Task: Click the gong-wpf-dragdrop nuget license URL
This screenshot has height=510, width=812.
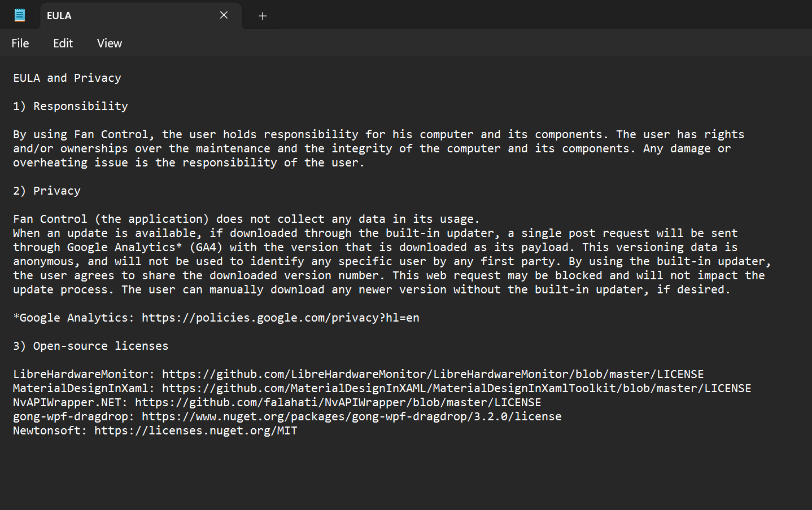Action: click(x=351, y=416)
